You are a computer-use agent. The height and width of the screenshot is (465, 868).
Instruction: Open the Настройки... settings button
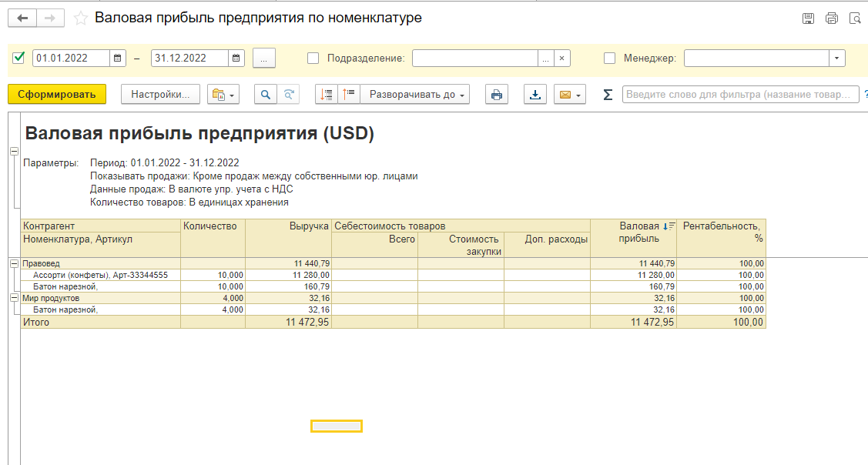point(160,95)
